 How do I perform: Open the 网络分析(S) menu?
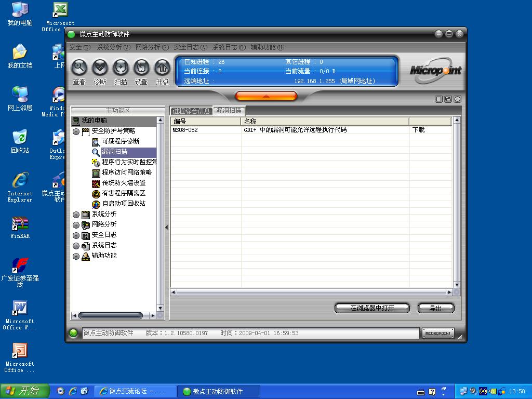[x=152, y=47]
